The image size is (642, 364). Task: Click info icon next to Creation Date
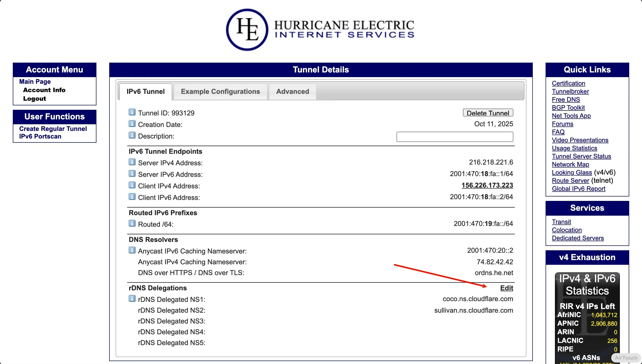[132, 124]
